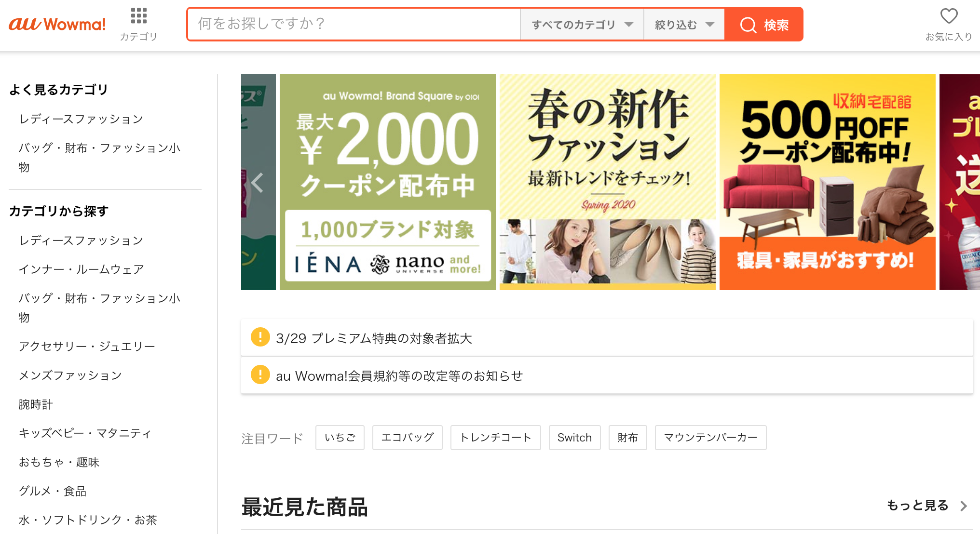Screen dimensions: 980x534
Task: Select the Switch trending word
Action: (575, 438)
